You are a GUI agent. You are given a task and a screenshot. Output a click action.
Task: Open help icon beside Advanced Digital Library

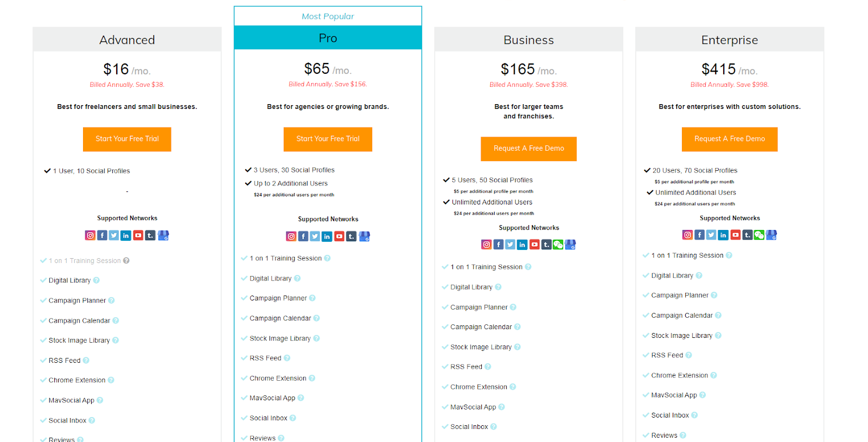[97, 280]
